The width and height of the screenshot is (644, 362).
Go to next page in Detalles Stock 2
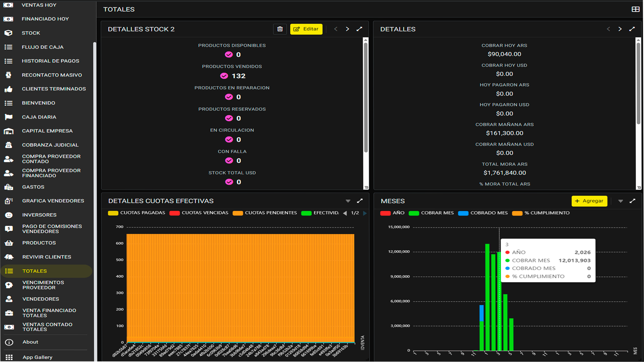point(347,29)
